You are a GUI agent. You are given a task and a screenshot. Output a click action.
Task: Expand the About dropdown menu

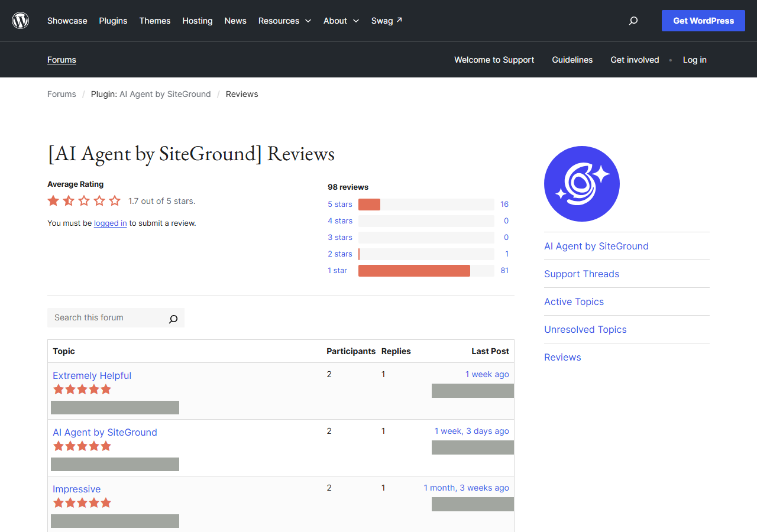[x=341, y=21]
